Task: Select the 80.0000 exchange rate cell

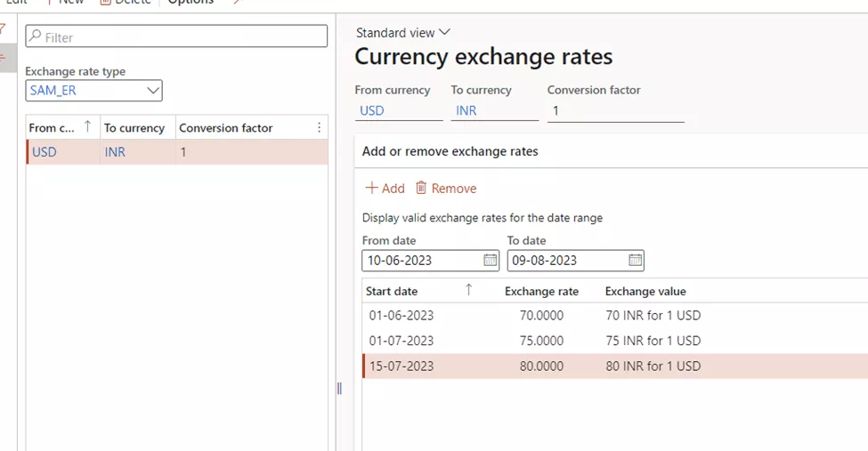Action: [541, 366]
